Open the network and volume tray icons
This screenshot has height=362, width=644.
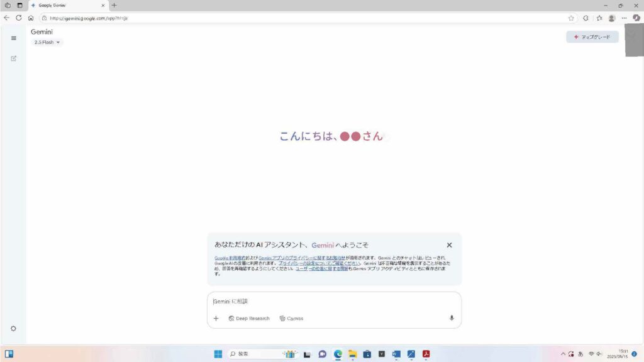pos(595,354)
